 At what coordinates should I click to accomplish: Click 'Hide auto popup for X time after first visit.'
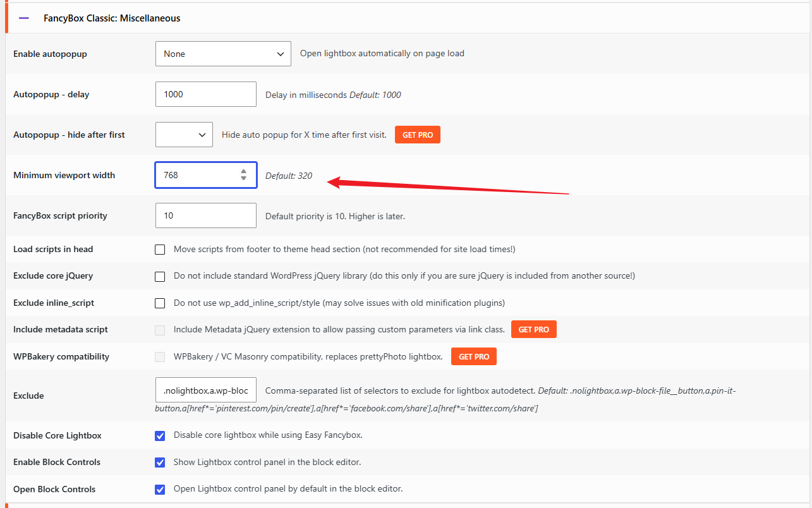[x=304, y=135]
